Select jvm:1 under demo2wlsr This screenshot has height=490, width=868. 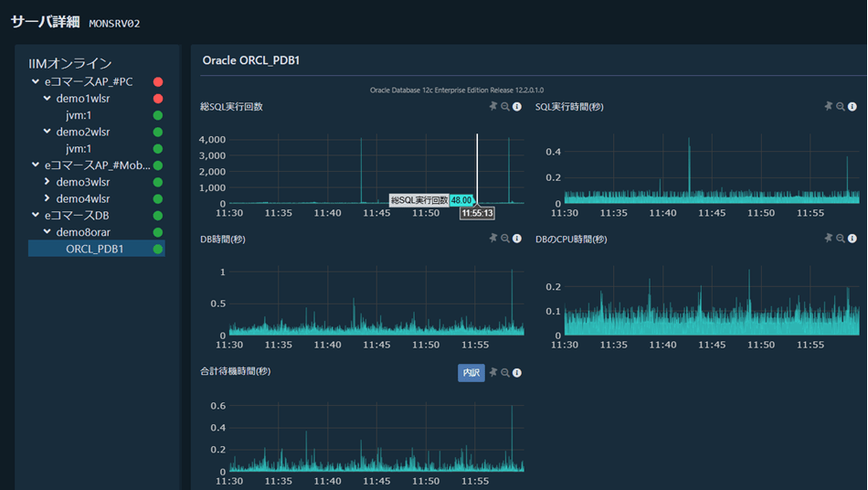79,148
